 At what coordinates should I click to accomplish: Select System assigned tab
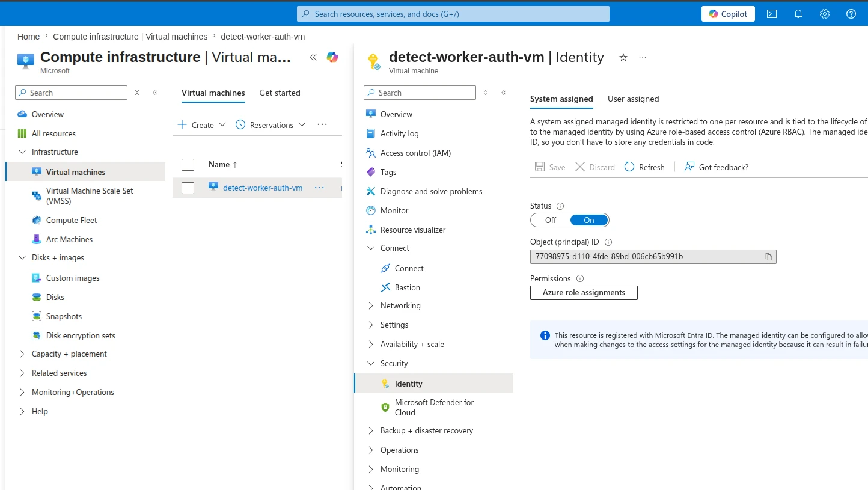(561, 99)
